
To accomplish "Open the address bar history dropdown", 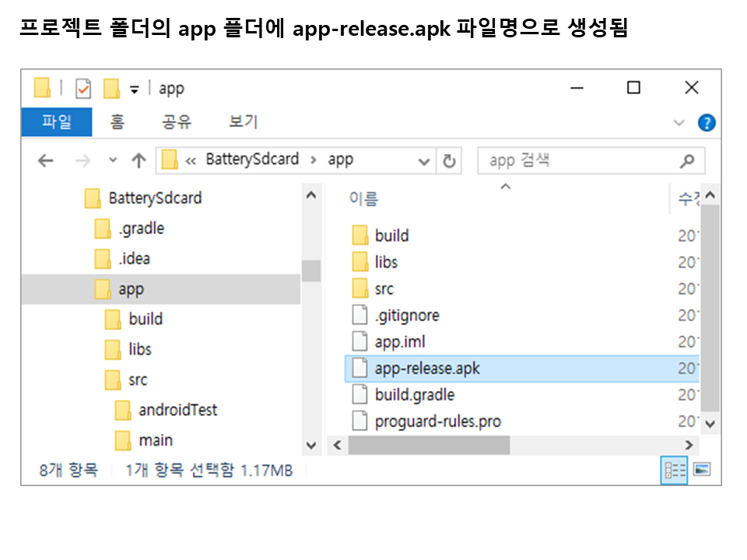I will 424,161.
